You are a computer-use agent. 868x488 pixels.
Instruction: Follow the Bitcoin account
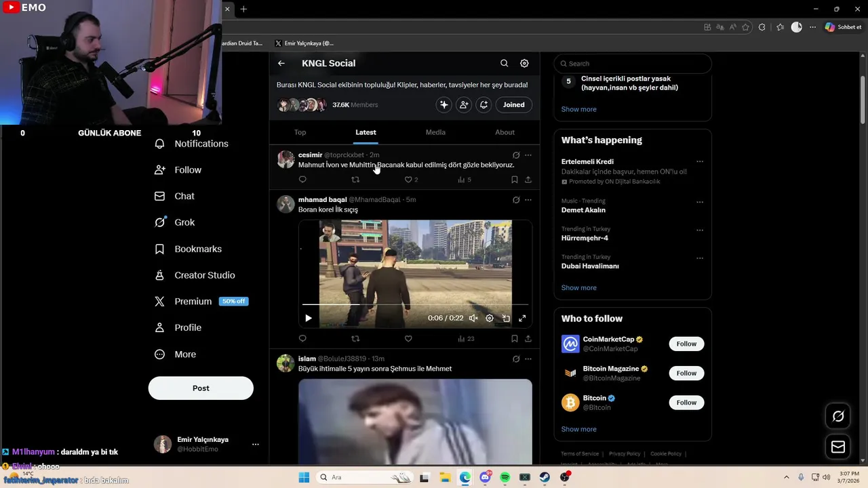tap(686, 403)
